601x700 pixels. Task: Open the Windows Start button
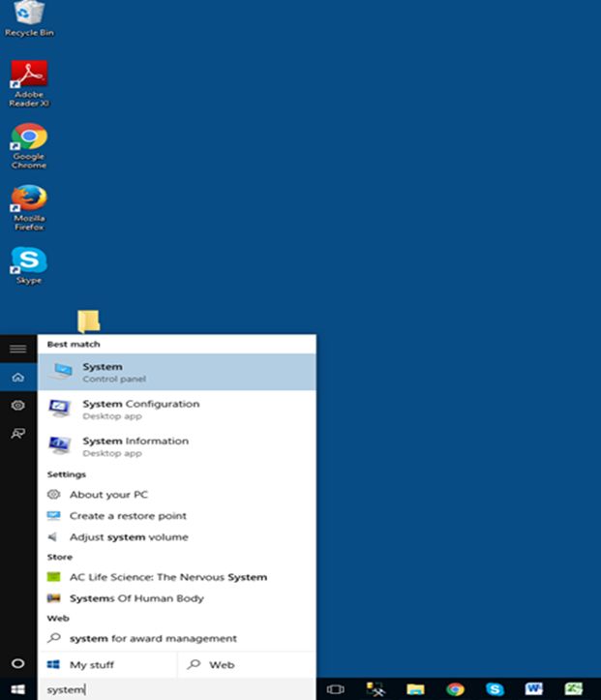click(x=17, y=689)
